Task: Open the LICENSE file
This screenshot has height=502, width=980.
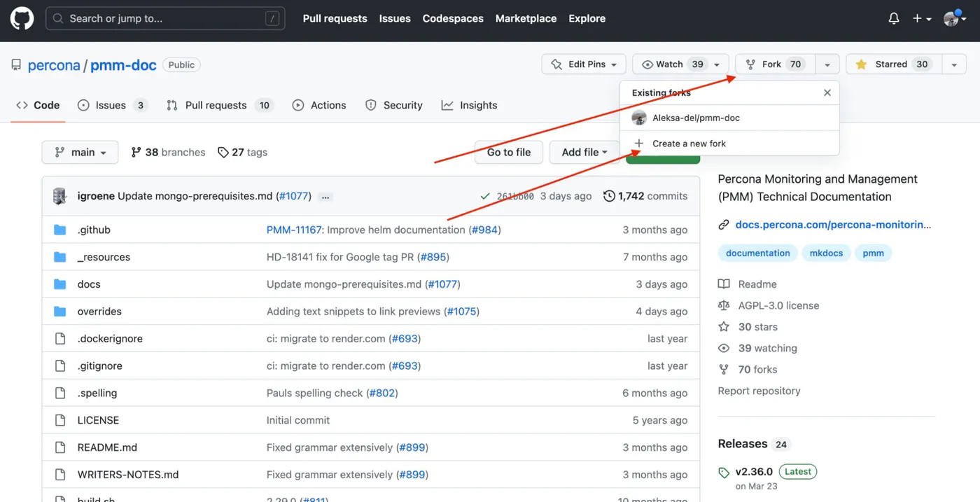Action: (x=98, y=420)
